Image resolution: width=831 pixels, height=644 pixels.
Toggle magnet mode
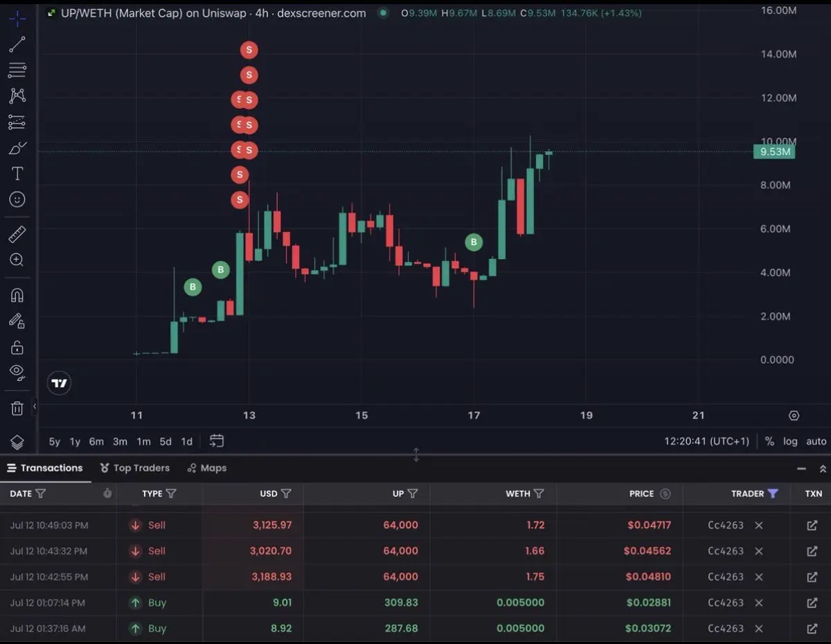pyautogui.click(x=17, y=295)
